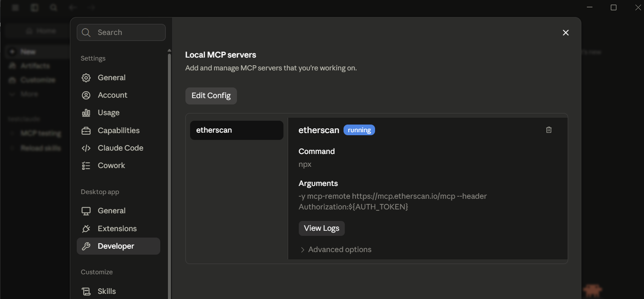This screenshot has height=299, width=644.
Task: Open the hamburger menu in the top bar
Action: (15, 8)
